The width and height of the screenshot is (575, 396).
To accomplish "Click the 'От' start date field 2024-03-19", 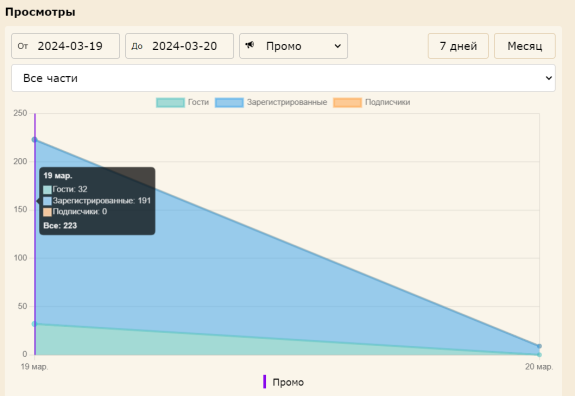I will pos(65,46).
